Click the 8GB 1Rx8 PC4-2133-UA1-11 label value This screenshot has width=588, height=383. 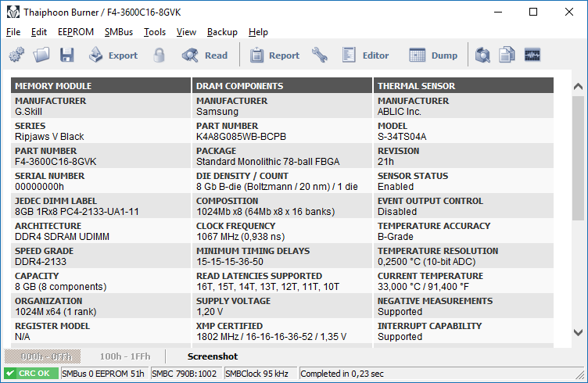[77, 212]
